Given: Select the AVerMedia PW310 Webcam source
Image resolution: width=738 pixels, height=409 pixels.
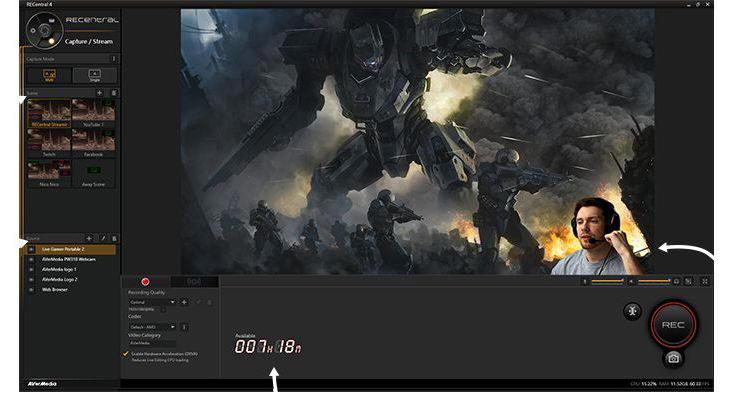Looking at the screenshot, I should pyautogui.click(x=71, y=259).
